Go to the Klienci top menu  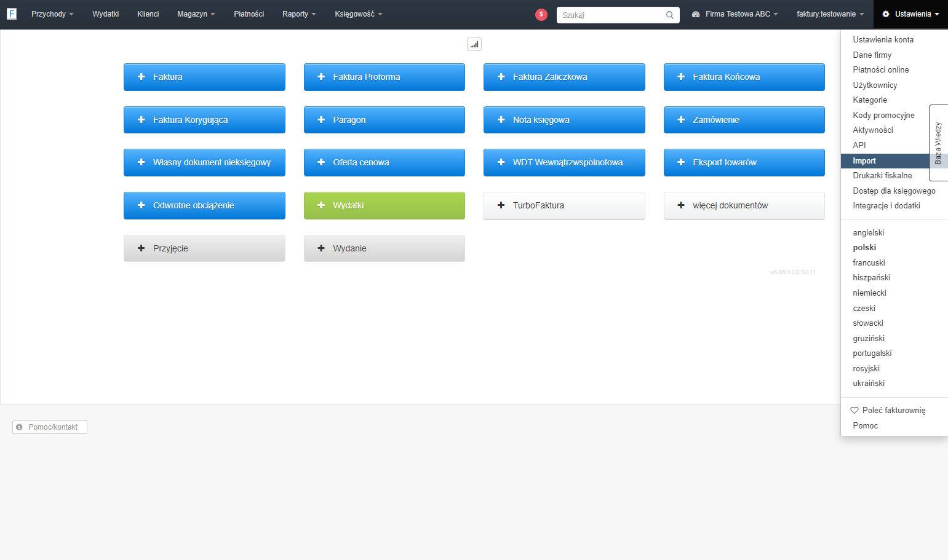tap(148, 14)
